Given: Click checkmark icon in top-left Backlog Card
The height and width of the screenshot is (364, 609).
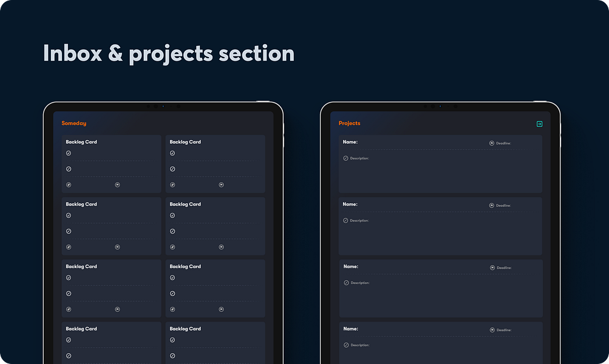Looking at the screenshot, I should [x=69, y=153].
